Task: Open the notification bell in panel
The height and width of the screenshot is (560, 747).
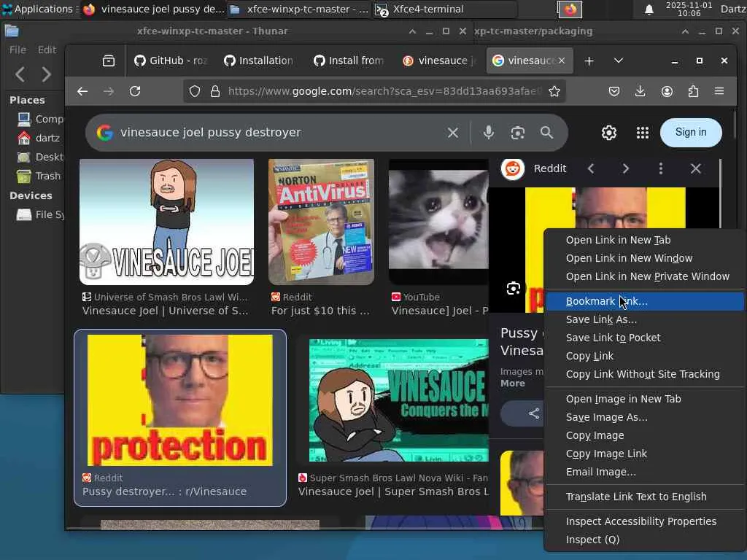Action: pos(649,9)
